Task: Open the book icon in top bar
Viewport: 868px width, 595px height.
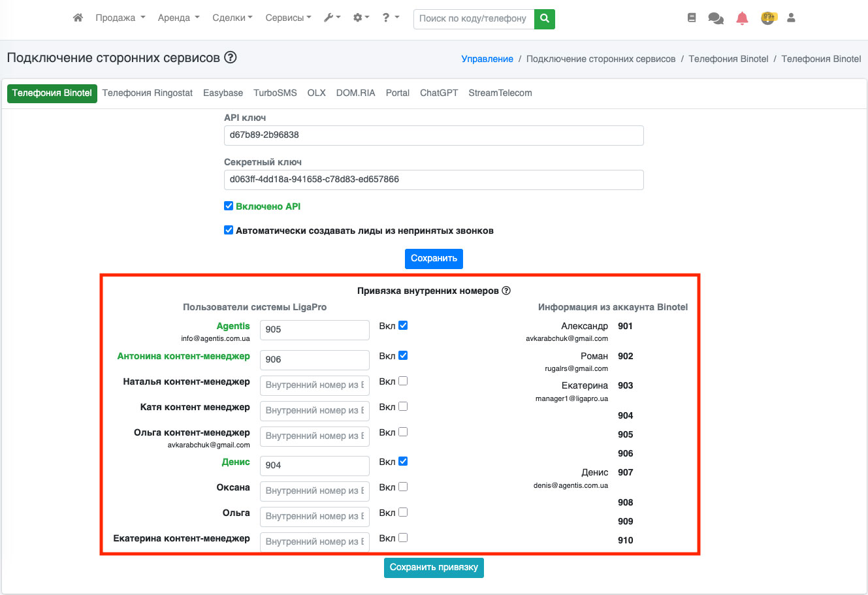Action: tap(692, 18)
